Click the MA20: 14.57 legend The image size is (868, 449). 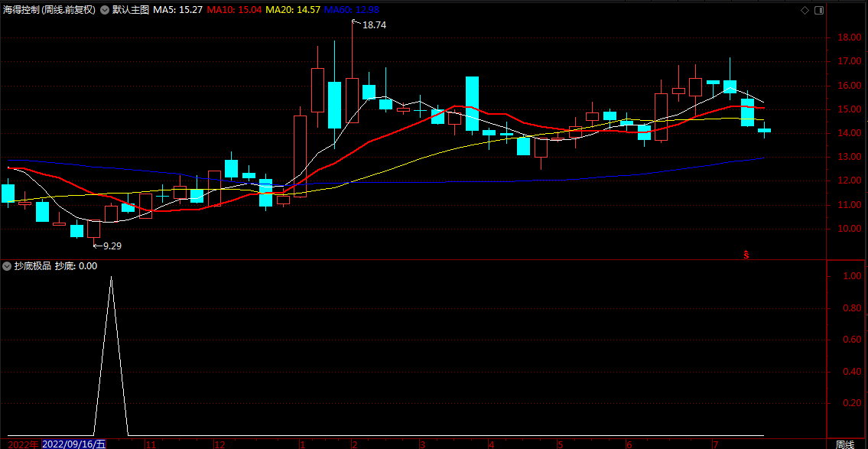coord(293,10)
